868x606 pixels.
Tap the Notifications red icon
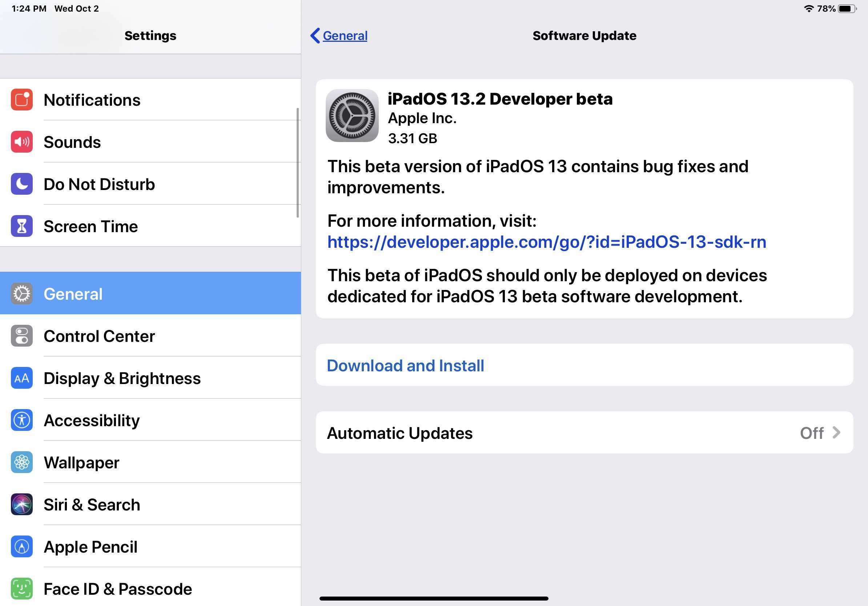pos(21,100)
